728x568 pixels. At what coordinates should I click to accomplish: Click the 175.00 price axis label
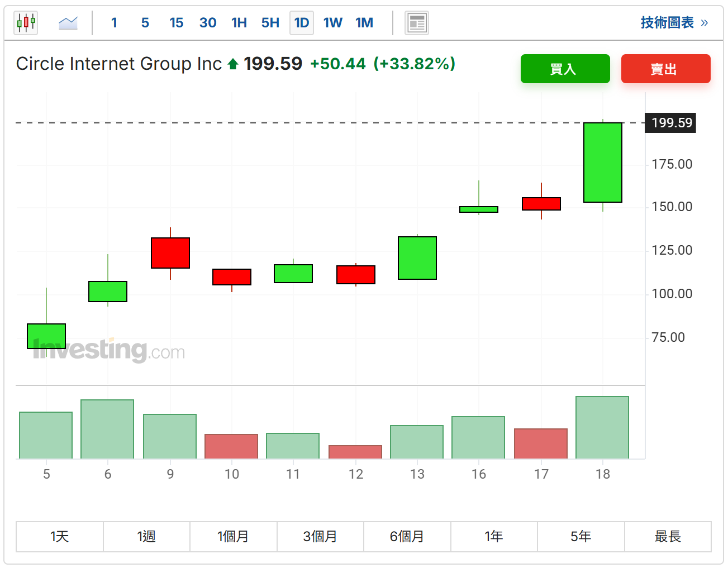[672, 164]
